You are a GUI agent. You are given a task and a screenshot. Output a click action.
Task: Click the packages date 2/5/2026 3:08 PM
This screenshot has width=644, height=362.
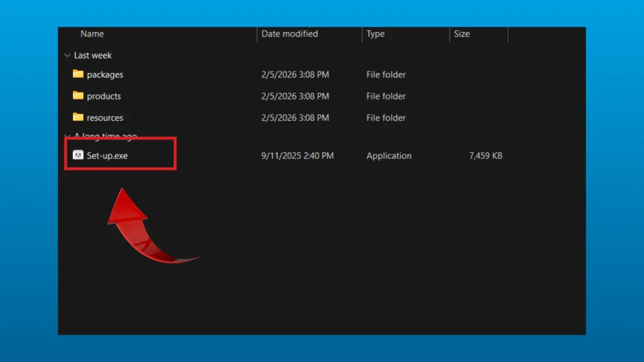point(296,75)
